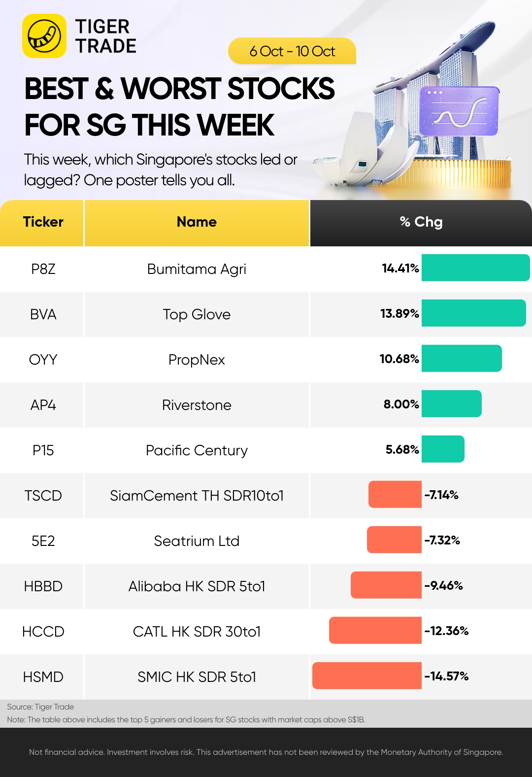Image resolution: width=532 pixels, height=777 pixels.
Task: Click the CATL HK SDR 30to1 red bar
Action: point(375,630)
